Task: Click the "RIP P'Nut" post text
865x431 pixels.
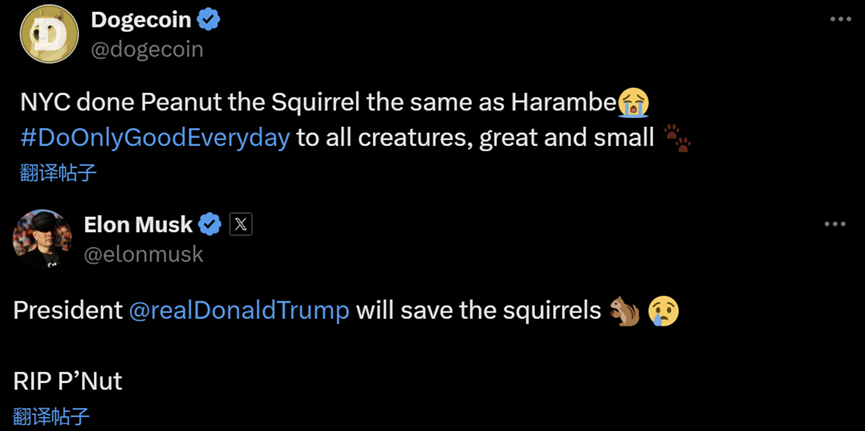Action: (x=68, y=380)
